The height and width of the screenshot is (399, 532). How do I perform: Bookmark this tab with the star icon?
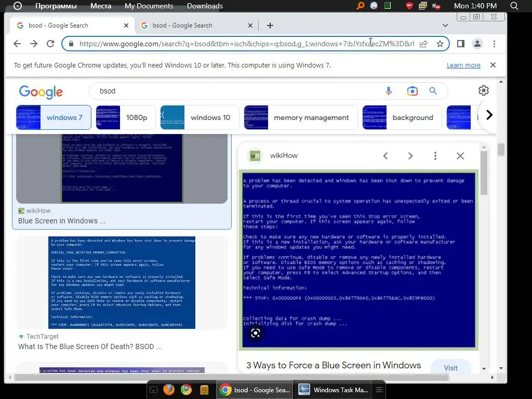tap(440, 44)
